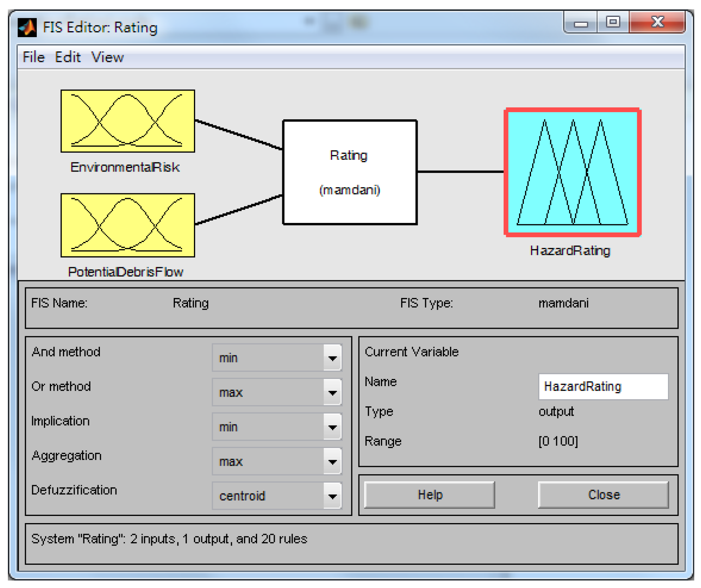Open the Edit menu
701x588 pixels.
pyautogui.click(x=68, y=57)
